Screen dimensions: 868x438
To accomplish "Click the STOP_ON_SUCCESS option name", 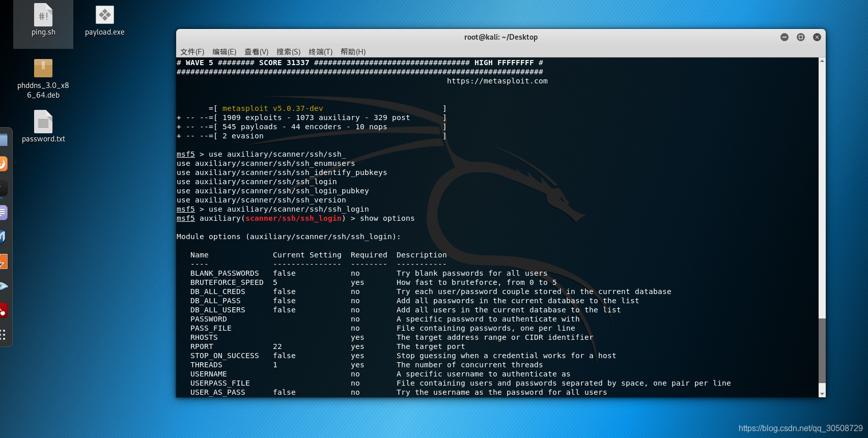I will pos(225,356).
